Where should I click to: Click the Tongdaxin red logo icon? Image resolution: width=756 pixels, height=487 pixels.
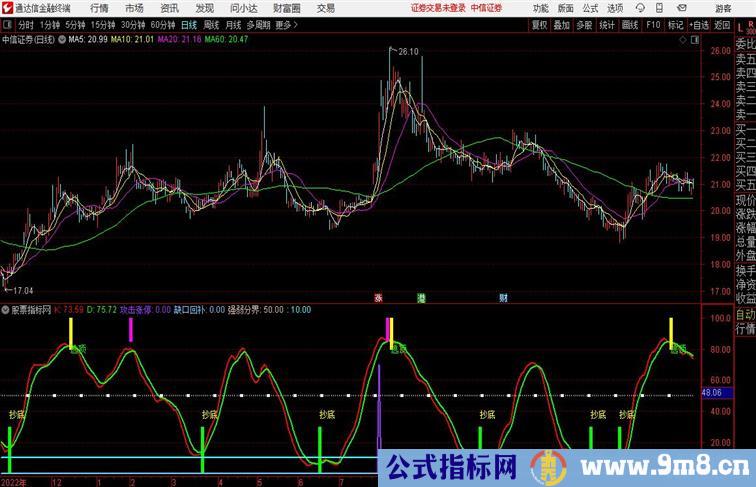(7, 8)
